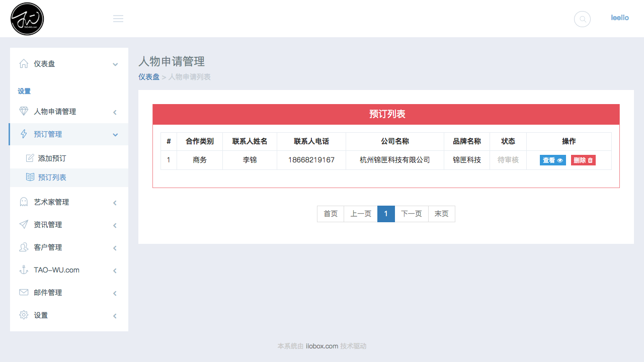Click the TAO-WU circular logo
The image size is (644, 362).
point(27,19)
